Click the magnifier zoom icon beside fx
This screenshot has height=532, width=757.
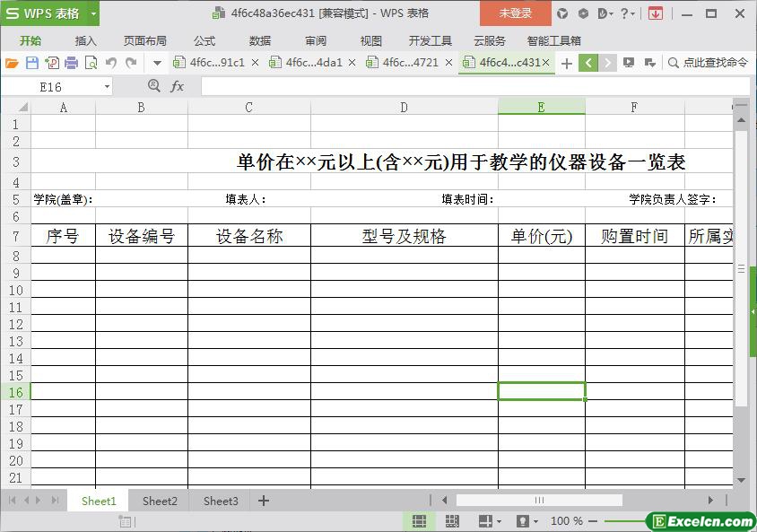[x=154, y=86]
